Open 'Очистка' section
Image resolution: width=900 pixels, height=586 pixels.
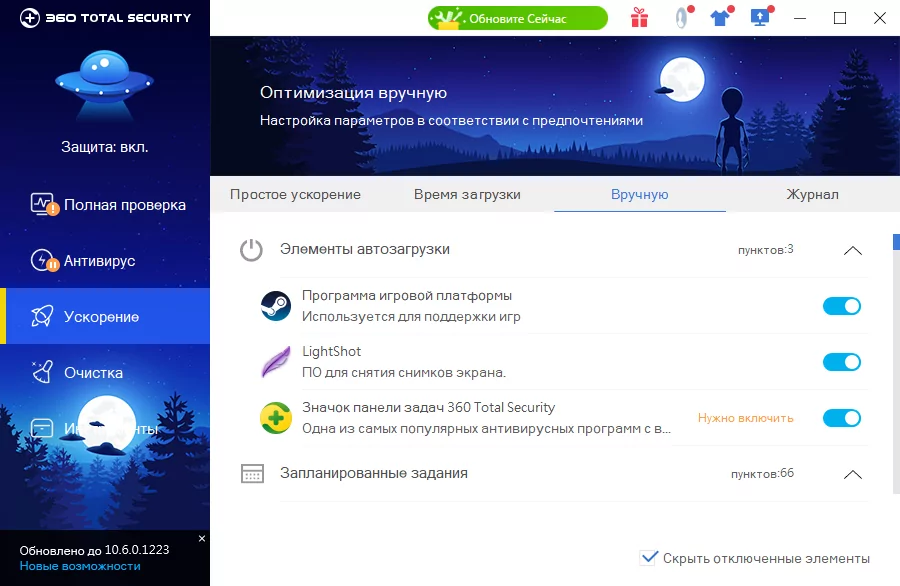tap(105, 372)
